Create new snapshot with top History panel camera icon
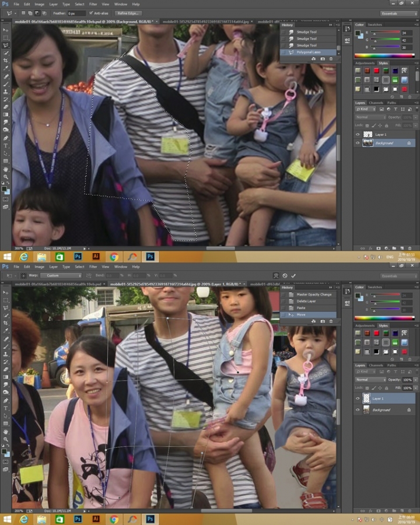420x525 pixels. (x=323, y=59)
